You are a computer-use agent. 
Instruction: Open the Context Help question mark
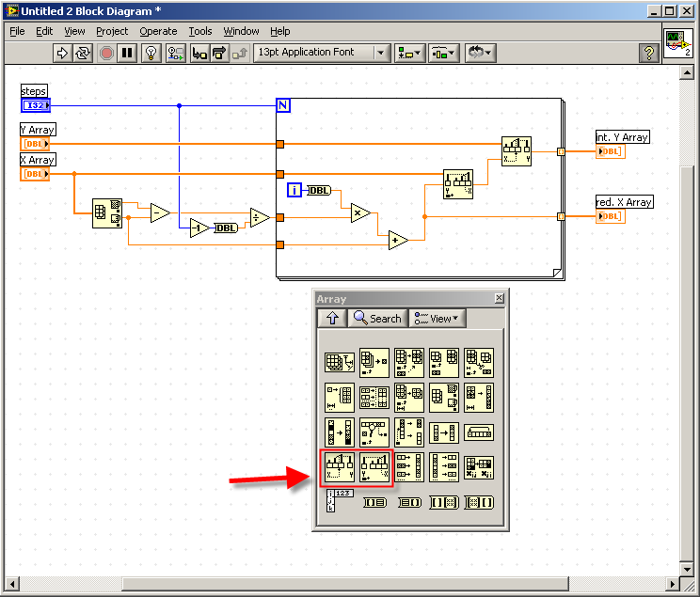(648, 53)
